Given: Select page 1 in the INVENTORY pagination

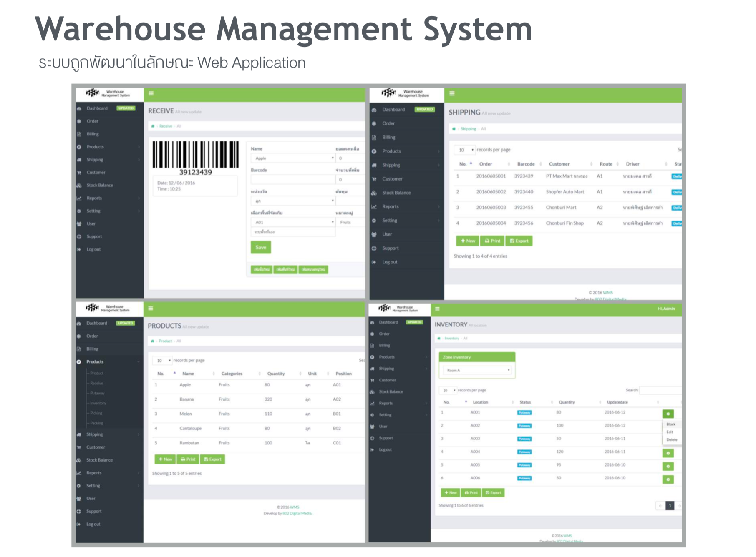Looking at the screenshot, I should pos(670,506).
